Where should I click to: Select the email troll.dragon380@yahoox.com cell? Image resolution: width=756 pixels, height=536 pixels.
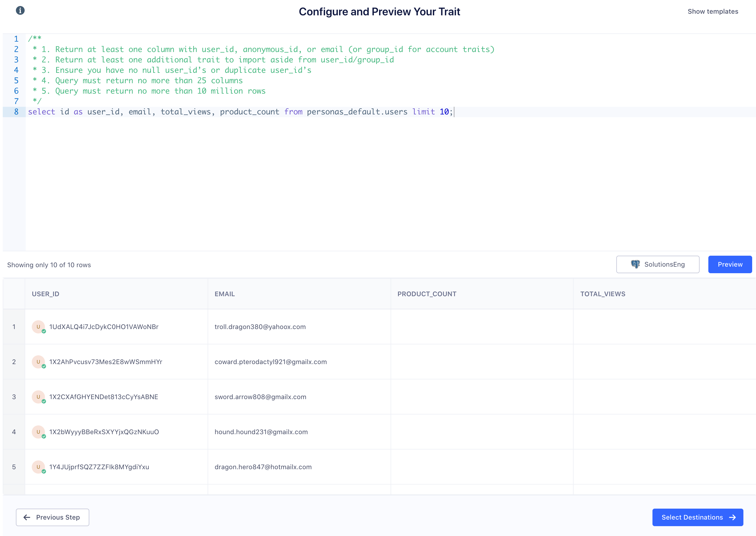click(x=260, y=327)
